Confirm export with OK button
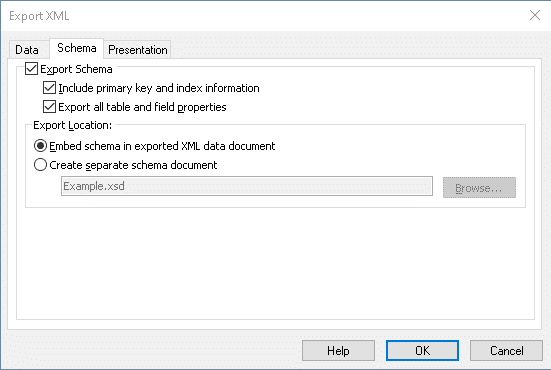551x370 pixels. point(422,350)
